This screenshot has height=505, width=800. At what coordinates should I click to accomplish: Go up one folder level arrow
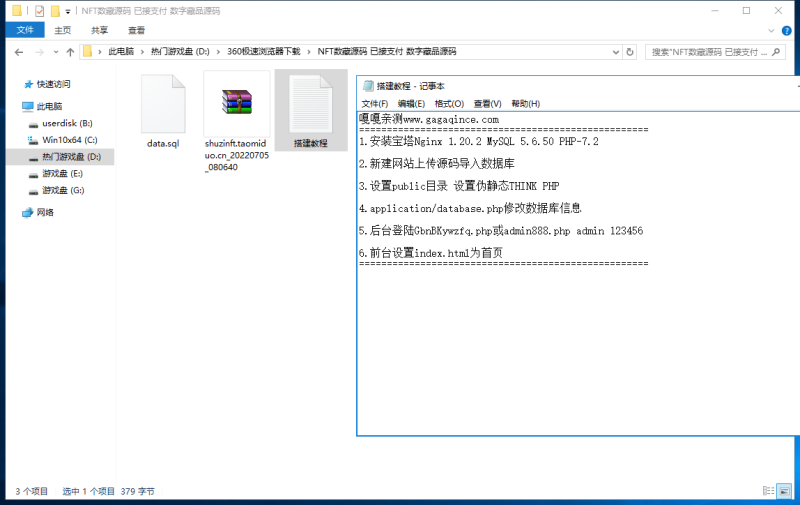[70, 52]
